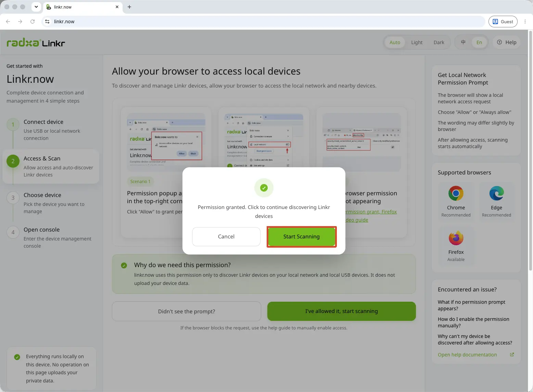
Task: Open the local network setting screenshot thumbnail
Action: click(x=264, y=141)
